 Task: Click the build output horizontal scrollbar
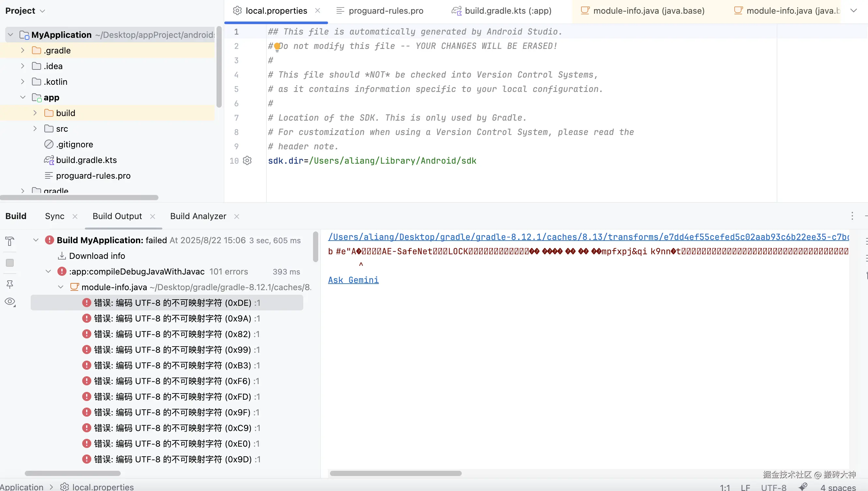click(x=395, y=473)
